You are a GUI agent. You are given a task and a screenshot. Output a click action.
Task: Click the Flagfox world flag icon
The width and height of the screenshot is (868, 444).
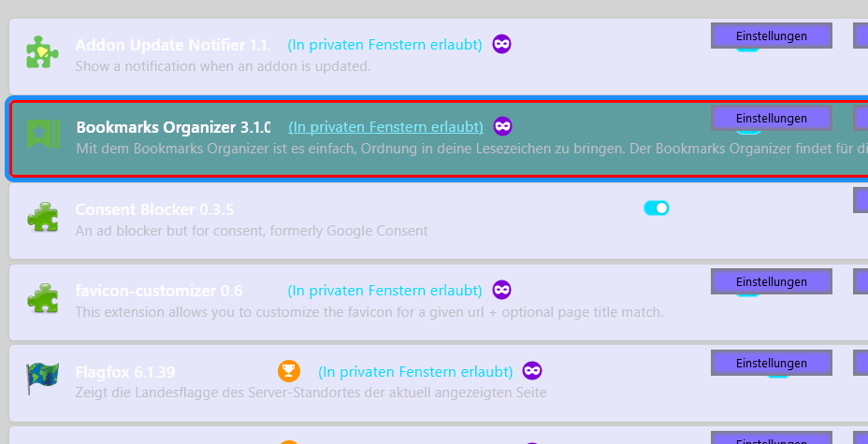pyautogui.click(x=42, y=380)
